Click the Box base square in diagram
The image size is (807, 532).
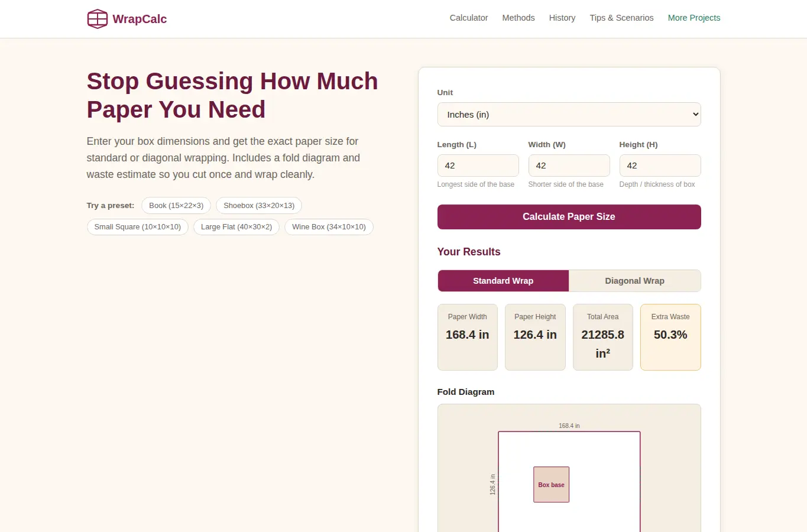click(551, 485)
